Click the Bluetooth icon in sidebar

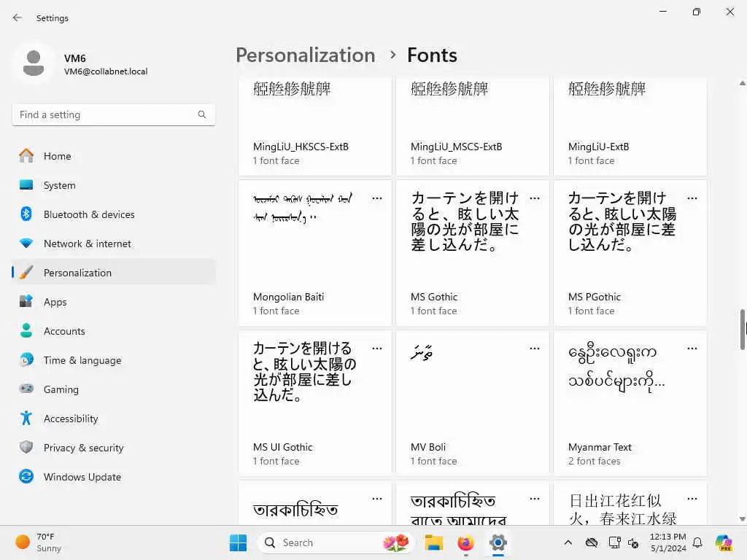(x=26, y=214)
